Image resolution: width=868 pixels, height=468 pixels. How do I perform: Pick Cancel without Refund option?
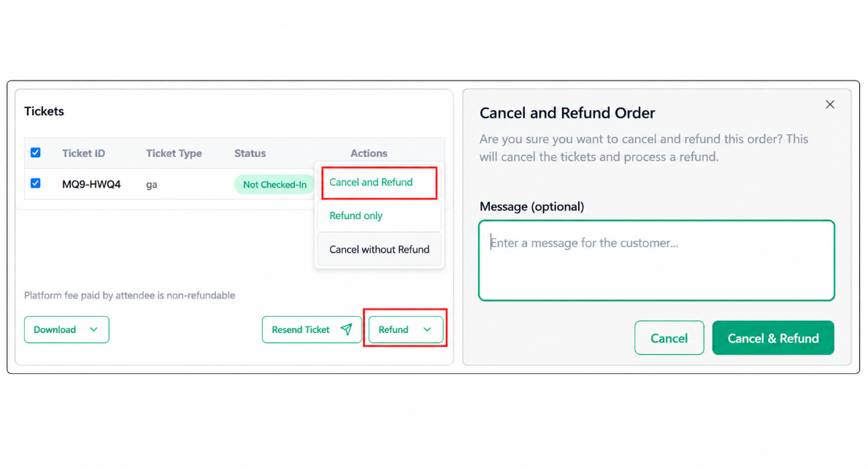pyautogui.click(x=379, y=250)
